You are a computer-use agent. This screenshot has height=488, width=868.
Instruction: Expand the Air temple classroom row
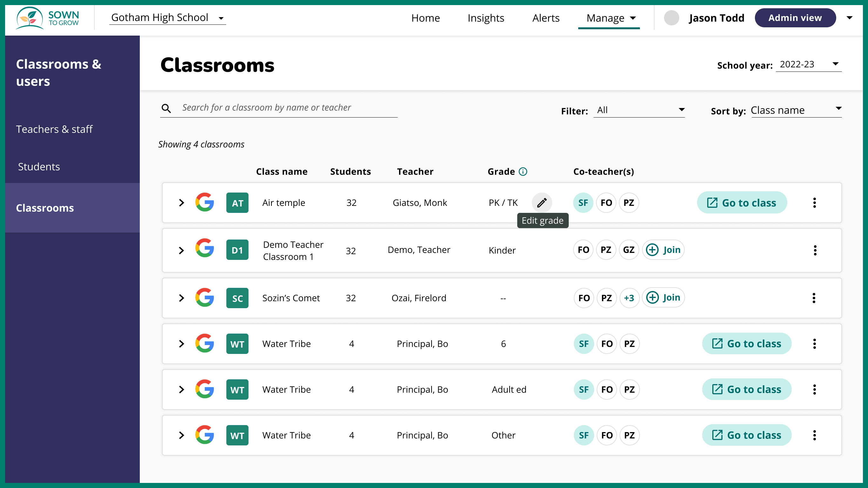[x=181, y=203]
